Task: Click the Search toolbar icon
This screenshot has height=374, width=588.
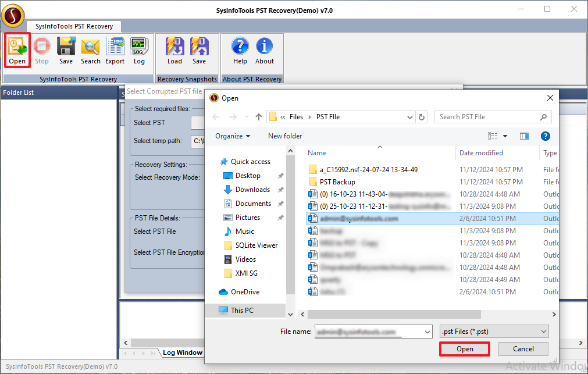Action: tap(90, 51)
